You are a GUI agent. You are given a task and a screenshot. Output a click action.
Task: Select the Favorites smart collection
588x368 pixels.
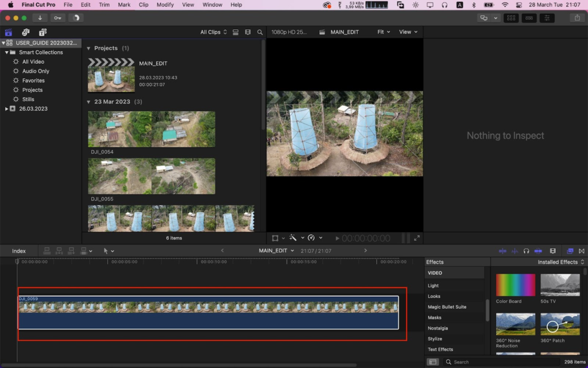[x=33, y=80]
